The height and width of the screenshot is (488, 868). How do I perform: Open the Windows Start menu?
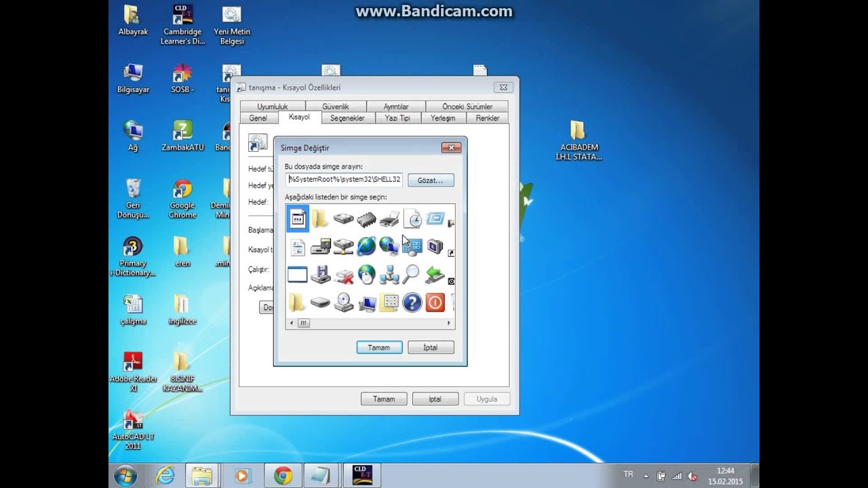[125, 476]
